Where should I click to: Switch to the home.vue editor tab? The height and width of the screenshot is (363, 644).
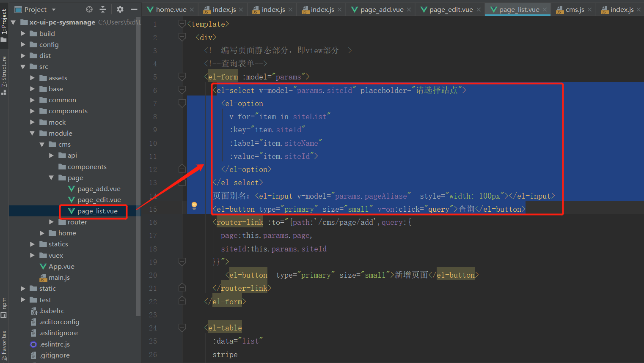171,9
